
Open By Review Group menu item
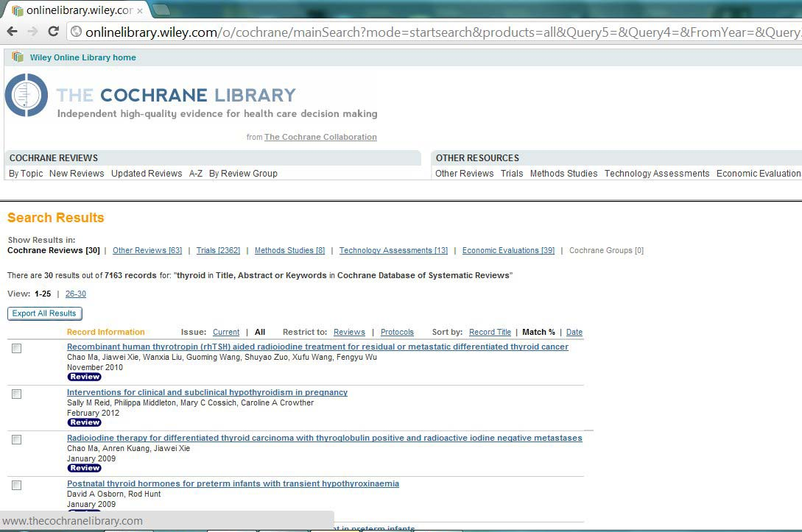coord(244,173)
